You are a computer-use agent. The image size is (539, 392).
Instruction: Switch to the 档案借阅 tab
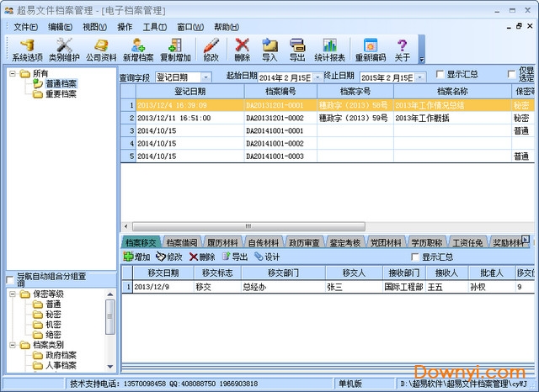tap(182, 242)
